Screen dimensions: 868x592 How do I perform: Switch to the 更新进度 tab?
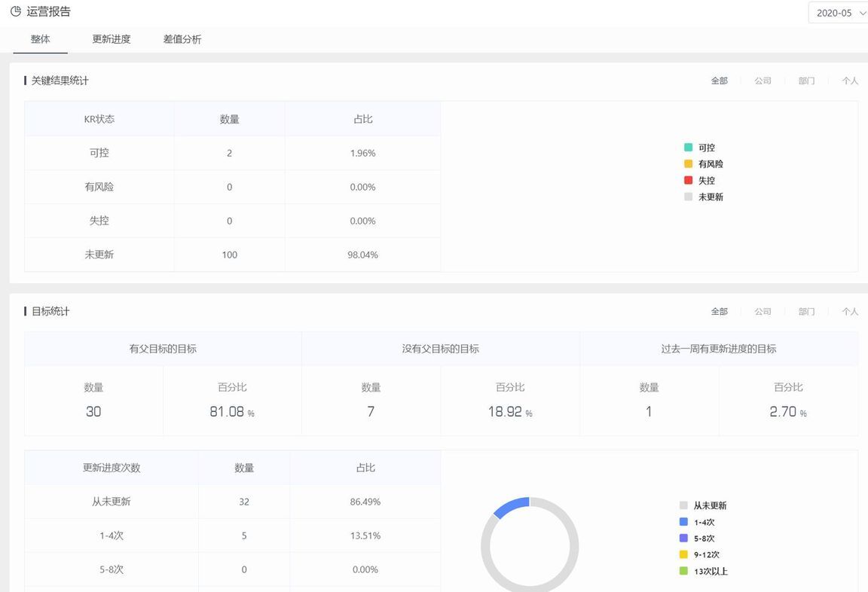click(112, 39)
